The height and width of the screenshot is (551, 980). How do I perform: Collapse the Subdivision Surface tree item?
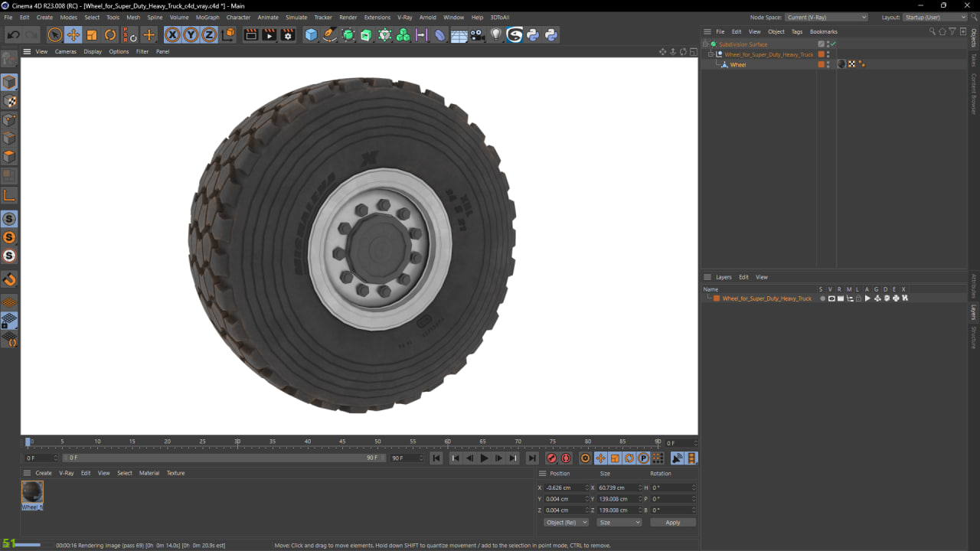[705, 44]
